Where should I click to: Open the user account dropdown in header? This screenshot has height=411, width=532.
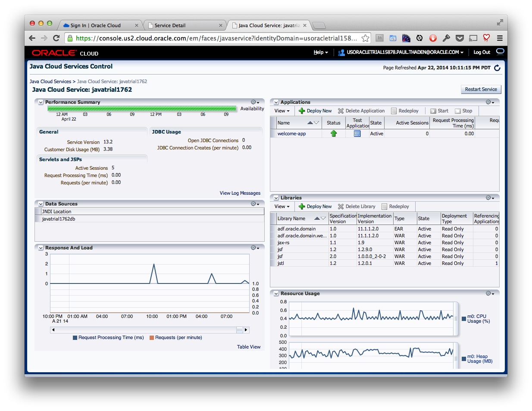coord(401,52)
